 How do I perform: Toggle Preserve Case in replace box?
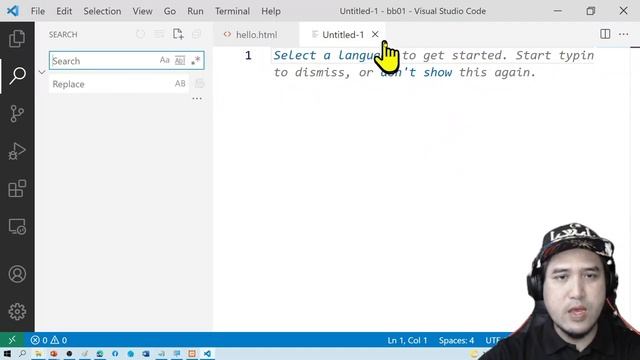pyautogui.click(x=180, y=84)
